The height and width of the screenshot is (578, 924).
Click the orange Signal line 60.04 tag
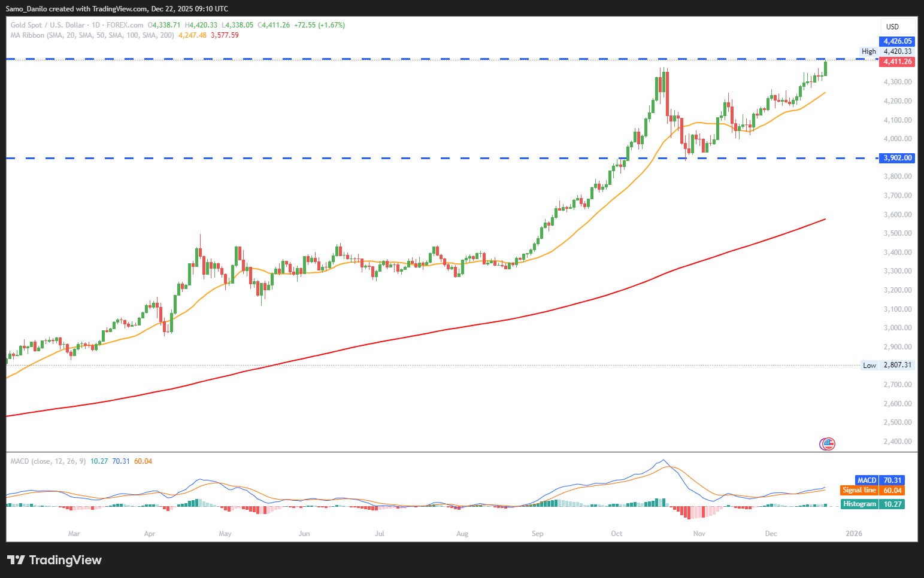[872, 490]
